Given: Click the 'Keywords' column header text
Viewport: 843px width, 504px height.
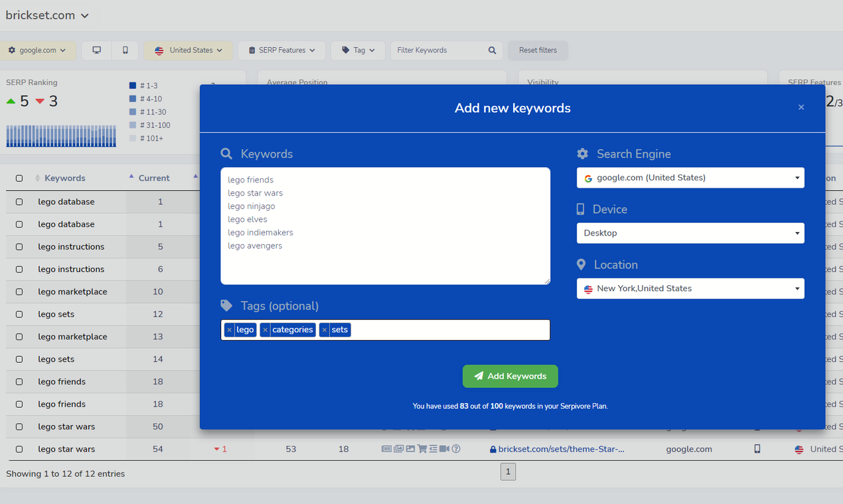Looking at the screenshot, I should click(x=65, y=178).
